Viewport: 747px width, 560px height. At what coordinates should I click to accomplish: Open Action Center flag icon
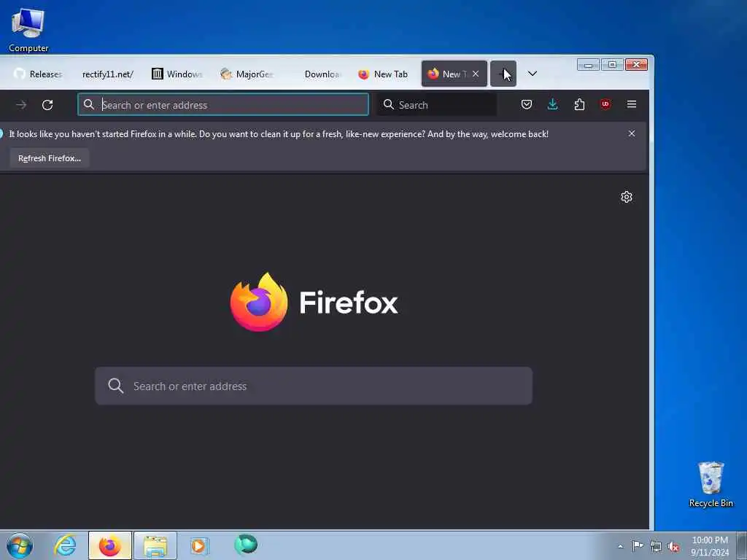point(638,546)
